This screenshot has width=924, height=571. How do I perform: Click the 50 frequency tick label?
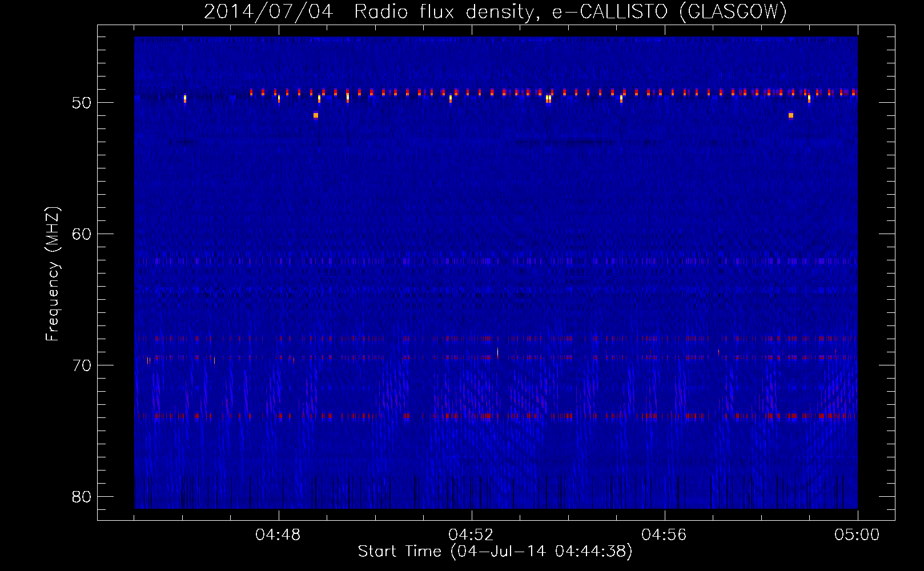tap(82, 103)
